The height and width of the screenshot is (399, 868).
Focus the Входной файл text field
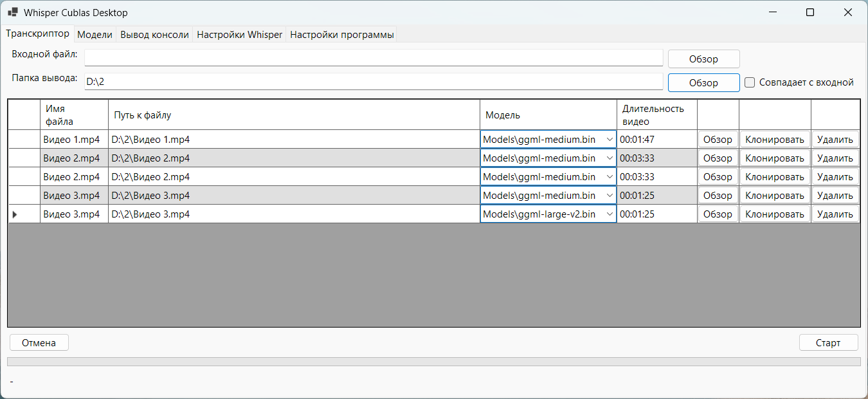[373, 57]
